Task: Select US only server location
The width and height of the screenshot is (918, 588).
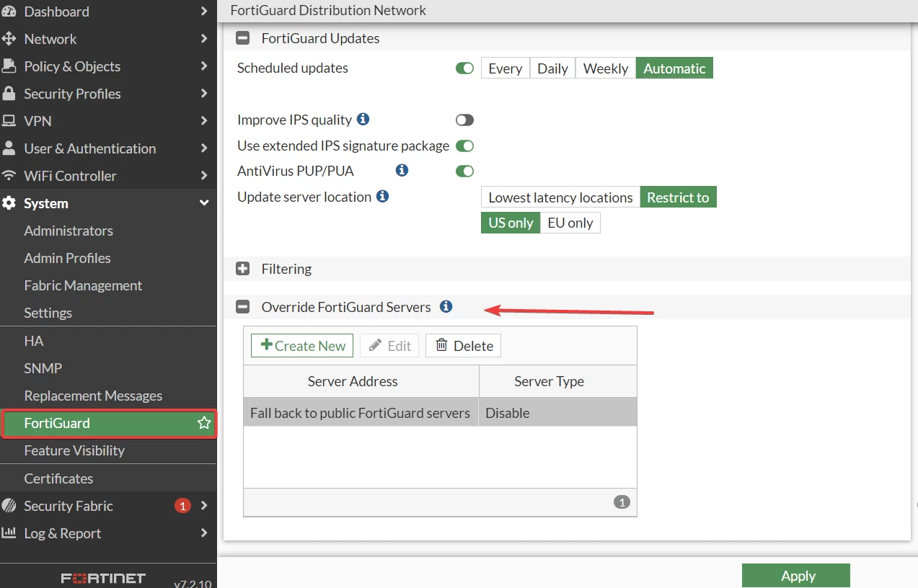Action: [x=511, y=223]
